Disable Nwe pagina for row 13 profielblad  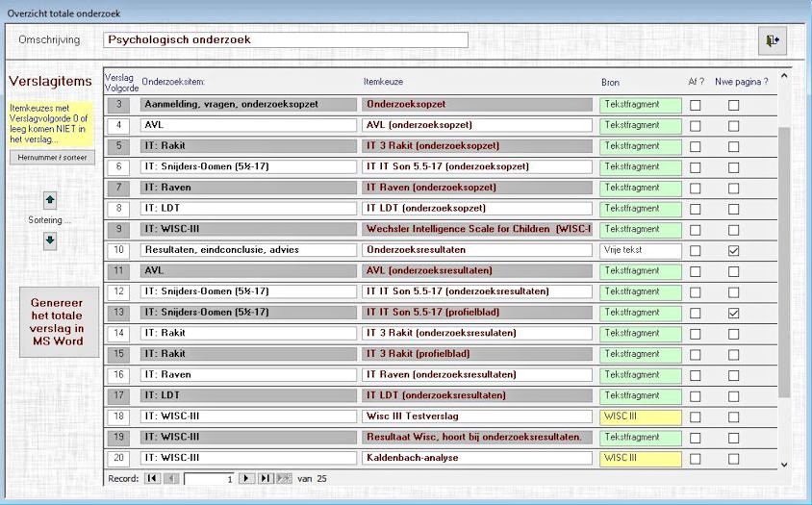(x=733, y=313)
